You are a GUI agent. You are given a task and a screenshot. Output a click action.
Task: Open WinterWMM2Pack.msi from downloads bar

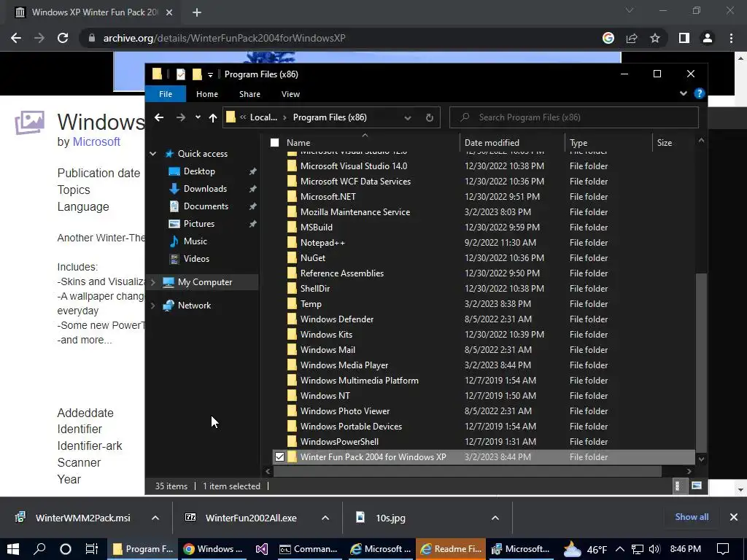(x=82, y=518)
